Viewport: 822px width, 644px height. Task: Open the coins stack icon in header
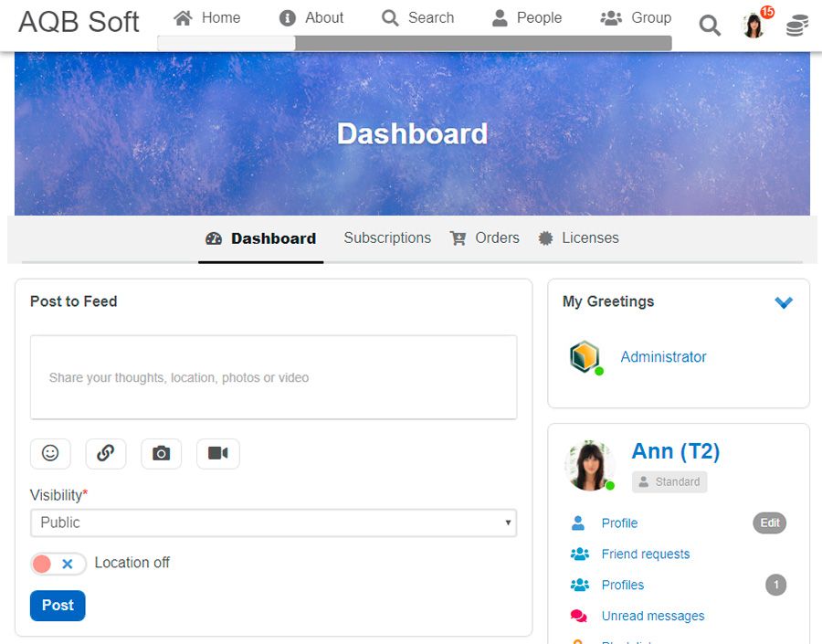[797, 26]
